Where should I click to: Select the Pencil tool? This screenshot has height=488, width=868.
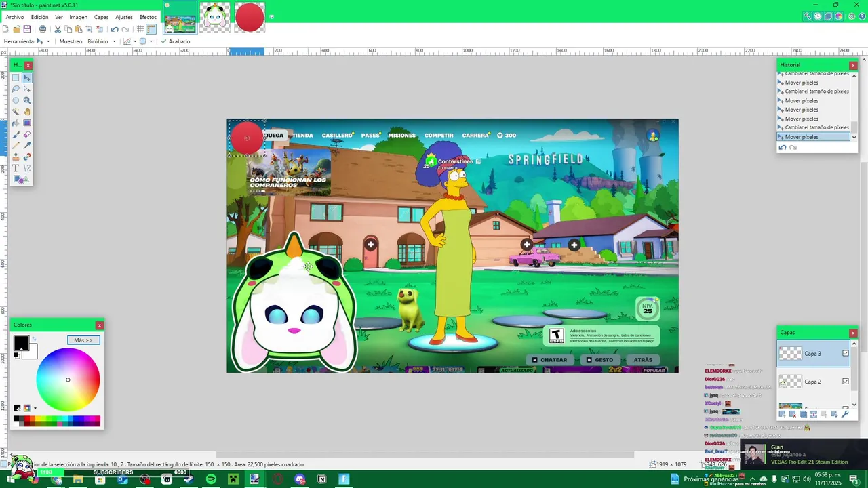click(16, 146)
